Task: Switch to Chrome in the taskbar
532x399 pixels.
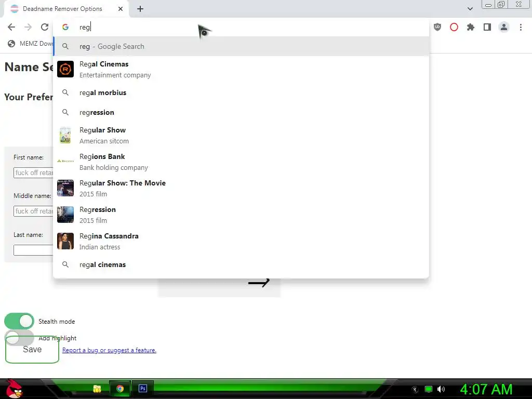Action: point(120,389)
